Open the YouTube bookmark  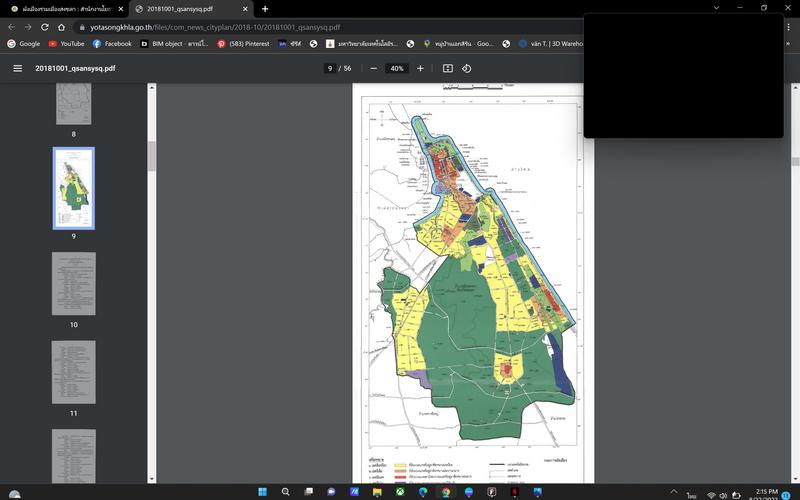tap(66, 44)
